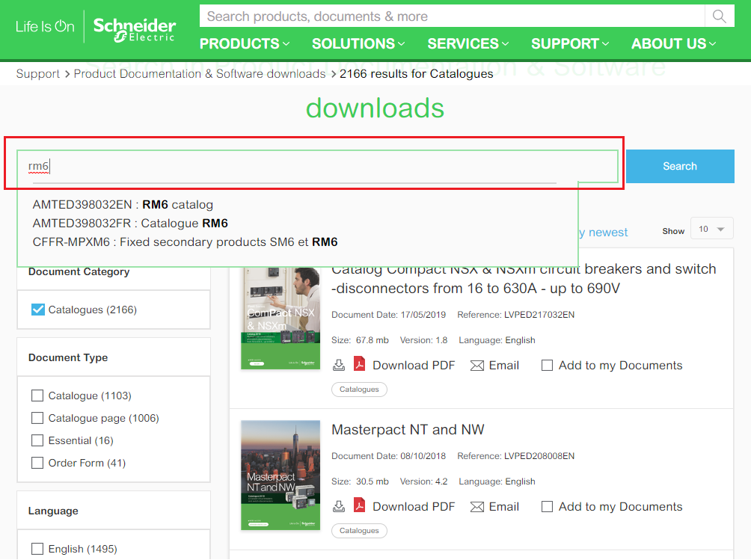This screenshot has width=751, height=560.
Task: Tick Add to my Documents for Compact NSX
Action: (x=547, y=365)
